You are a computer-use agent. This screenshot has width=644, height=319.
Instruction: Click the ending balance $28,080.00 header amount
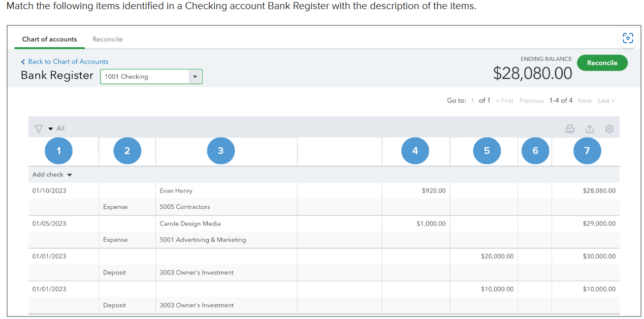(532, 73)
